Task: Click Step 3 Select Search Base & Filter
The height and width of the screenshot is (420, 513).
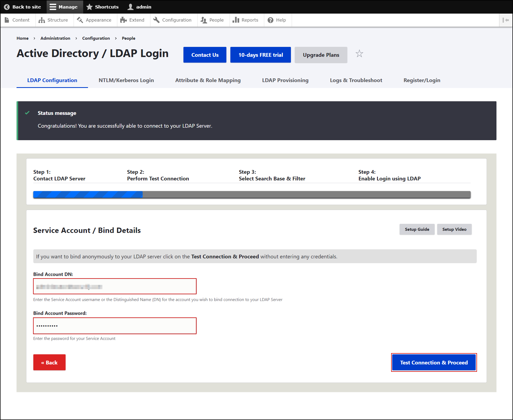Action: click(x=272, y=175)
